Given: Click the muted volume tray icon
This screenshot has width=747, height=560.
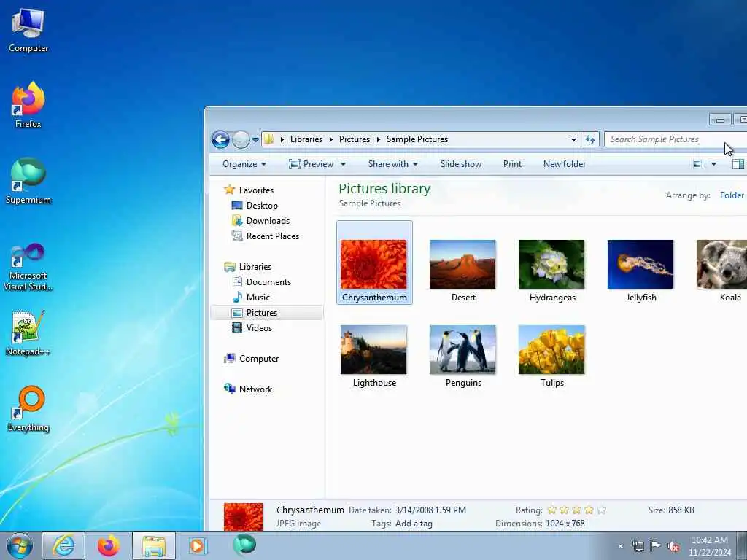Looking at the screenshot, I should pos(673,547).
